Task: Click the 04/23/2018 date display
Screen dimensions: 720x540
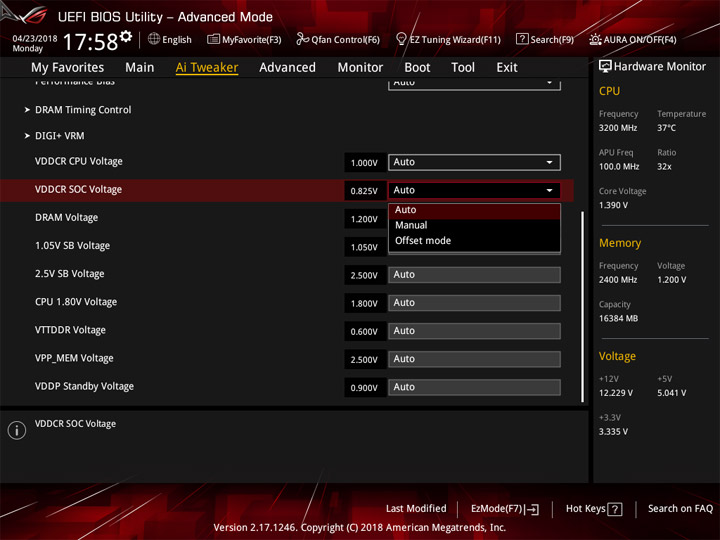Action: tap(35, 38)
